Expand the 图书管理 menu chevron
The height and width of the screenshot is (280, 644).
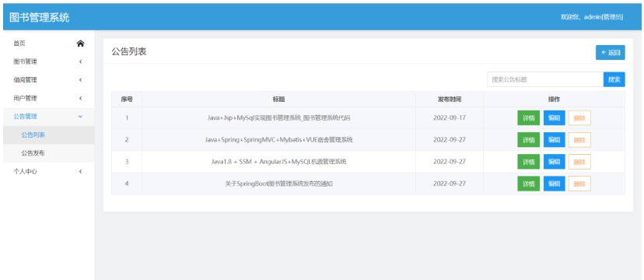[x=81, y=61]
